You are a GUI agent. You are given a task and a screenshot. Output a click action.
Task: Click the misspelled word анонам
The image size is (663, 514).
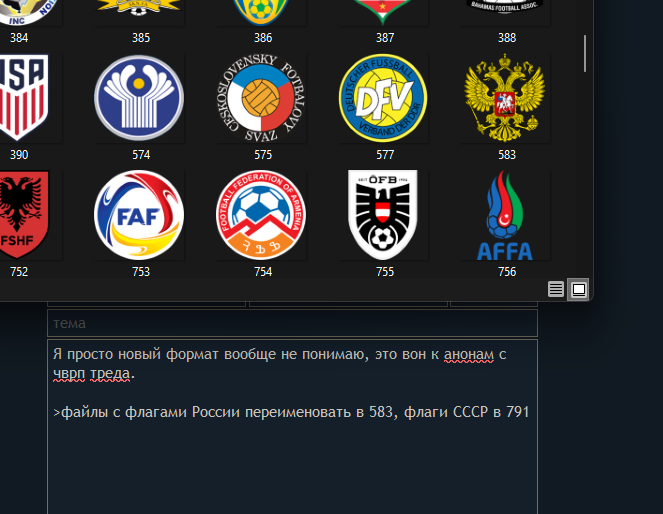468,354
